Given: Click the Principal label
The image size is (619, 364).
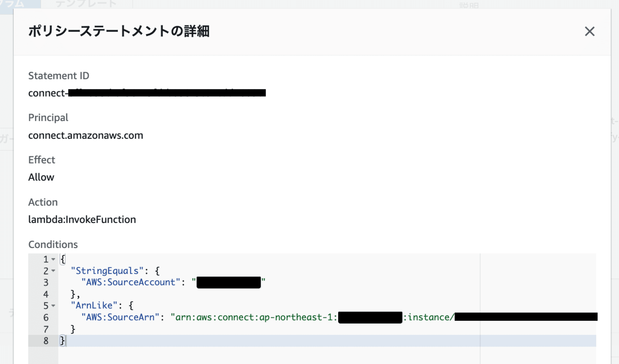Looking at the screenshot, I should coord(48,118).
